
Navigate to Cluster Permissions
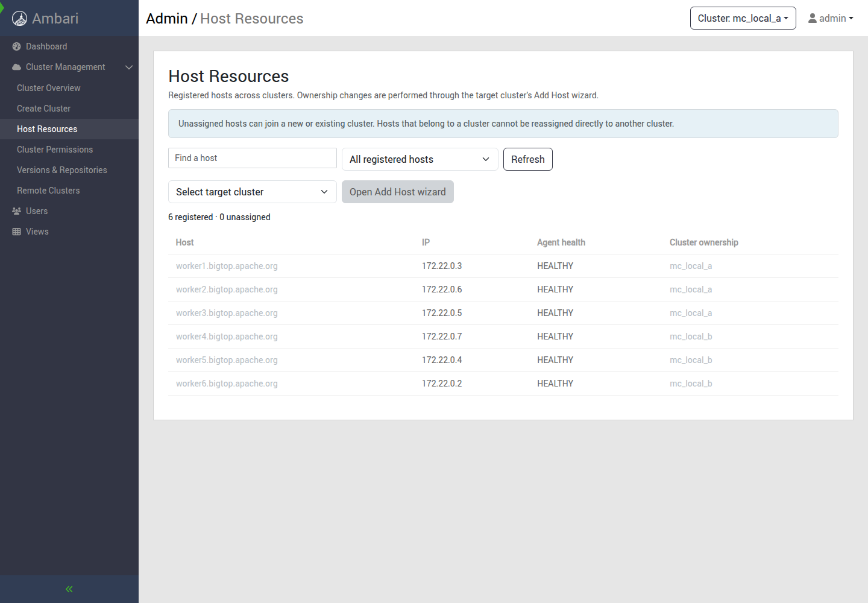click(x=55, y=150)
